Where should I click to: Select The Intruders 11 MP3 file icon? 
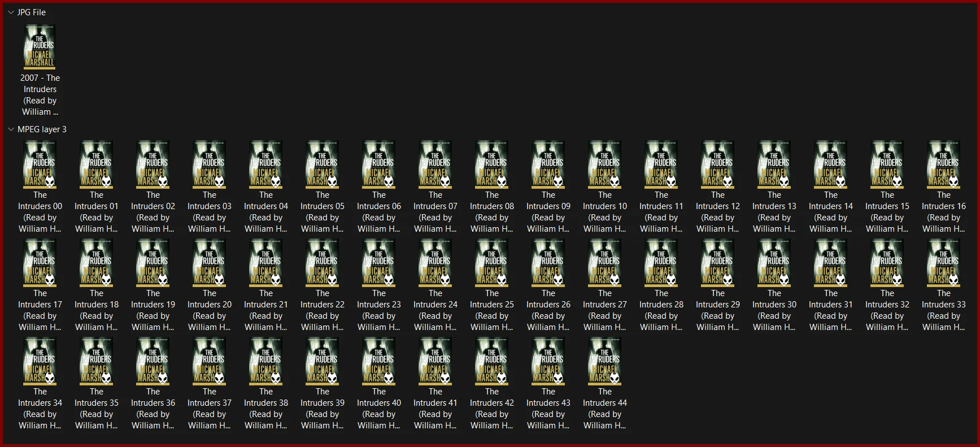click(x=661, y=164)
